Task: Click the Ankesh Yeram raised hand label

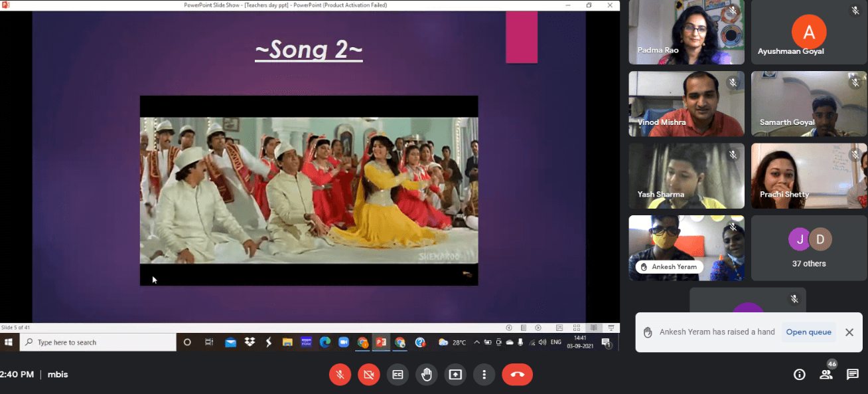Action: [x=668, y=266]
